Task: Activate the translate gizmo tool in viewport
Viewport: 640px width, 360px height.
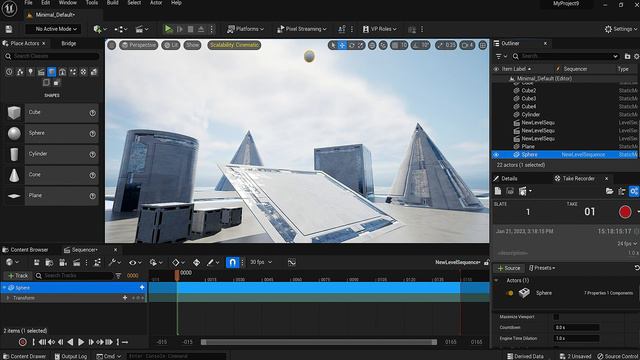Action: click(x=342, y=45)
